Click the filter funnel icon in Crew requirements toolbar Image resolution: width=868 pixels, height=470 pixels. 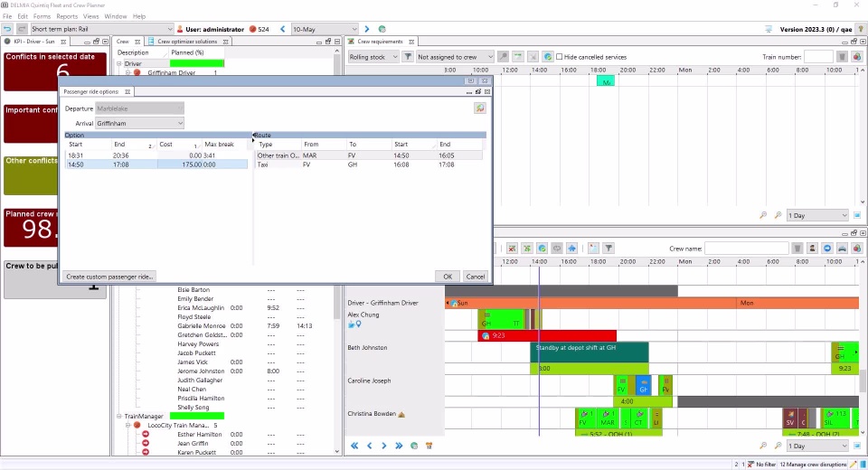(x=408, y=56)
